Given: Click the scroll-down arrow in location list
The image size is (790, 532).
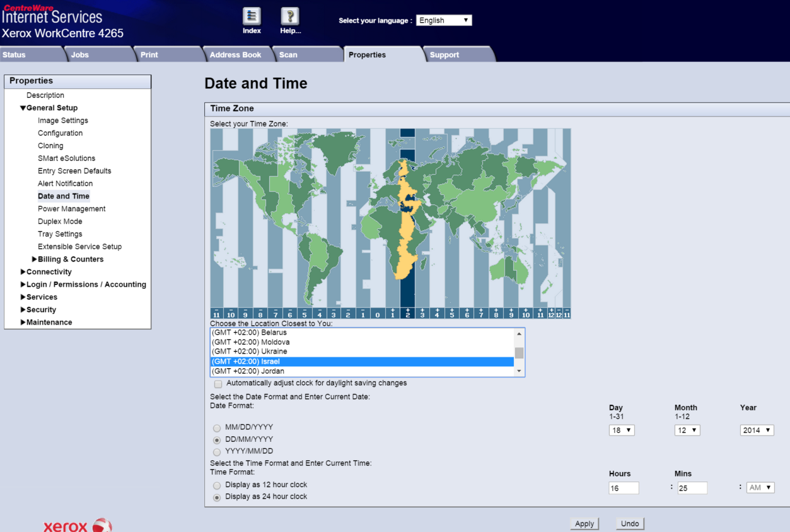Looking at the screenshot, I should tap(519, 371).
